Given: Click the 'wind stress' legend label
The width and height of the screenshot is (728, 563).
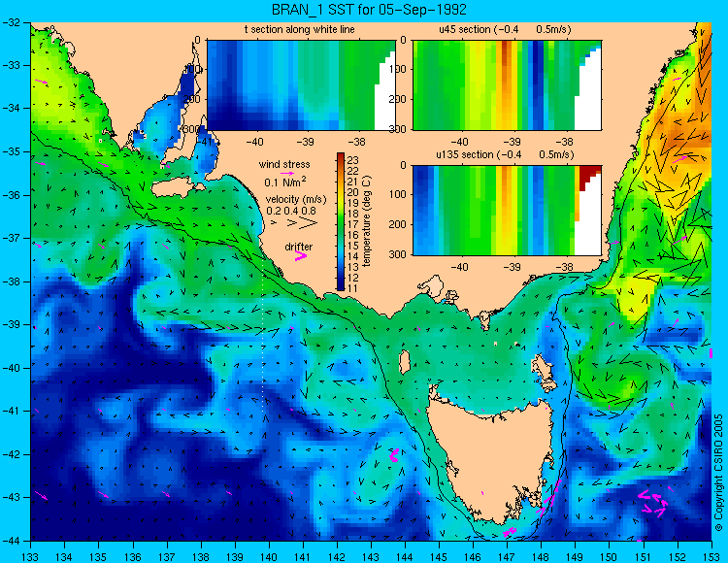Looking at the screenshot, I should pyautogui.click(x=284, y=164).
